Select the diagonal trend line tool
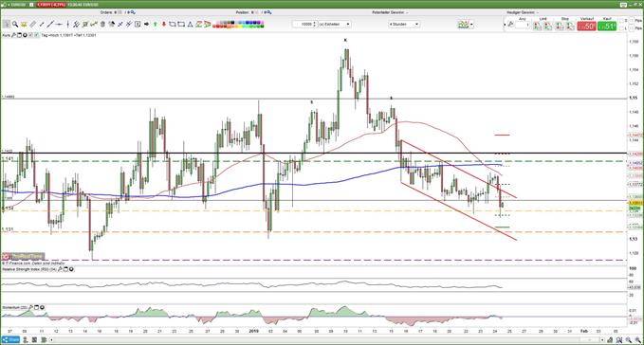This screenshot has height=345, width=644. coord(50,25)
